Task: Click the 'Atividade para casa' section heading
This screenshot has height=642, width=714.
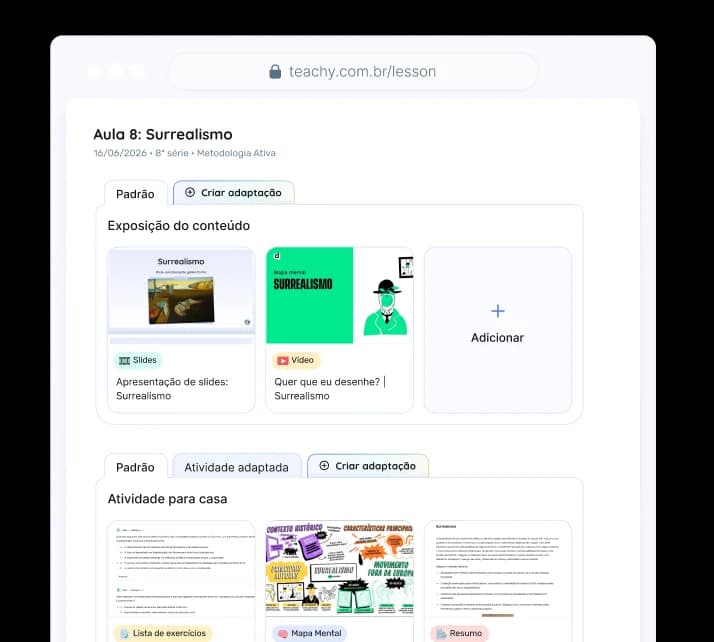Action: (167, 499)
